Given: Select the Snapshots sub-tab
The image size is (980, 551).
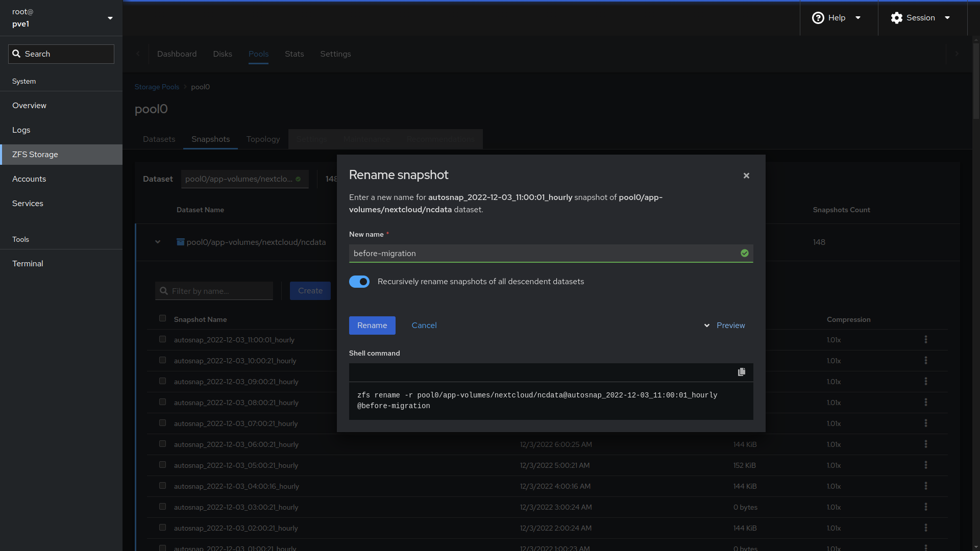Looking at the screenshot, I should pyautogui.click(x=210, y=139).
